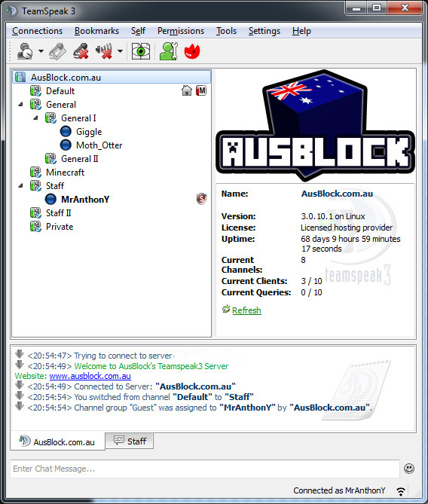Select user Moth_Otter
The image size is (428, 504).
tap(99, 145)
